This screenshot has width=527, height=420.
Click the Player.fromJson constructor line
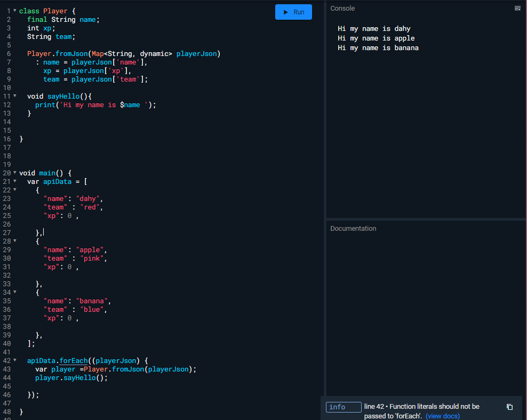[x=124, y=54]
